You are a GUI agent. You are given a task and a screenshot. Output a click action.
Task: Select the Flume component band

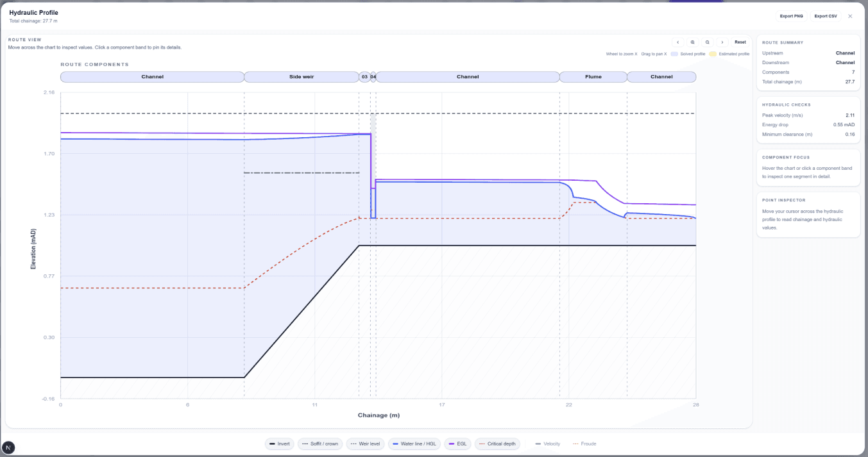point(593,76)
